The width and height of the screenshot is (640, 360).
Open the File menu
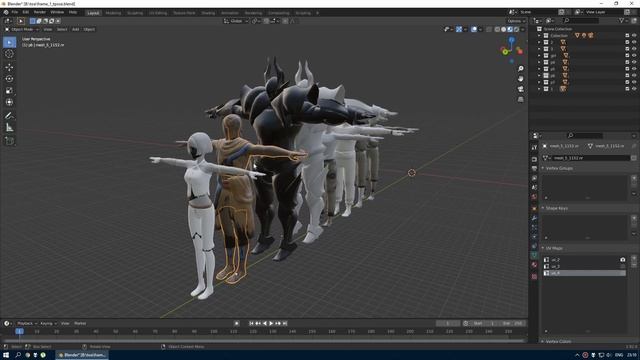(15, 12)
